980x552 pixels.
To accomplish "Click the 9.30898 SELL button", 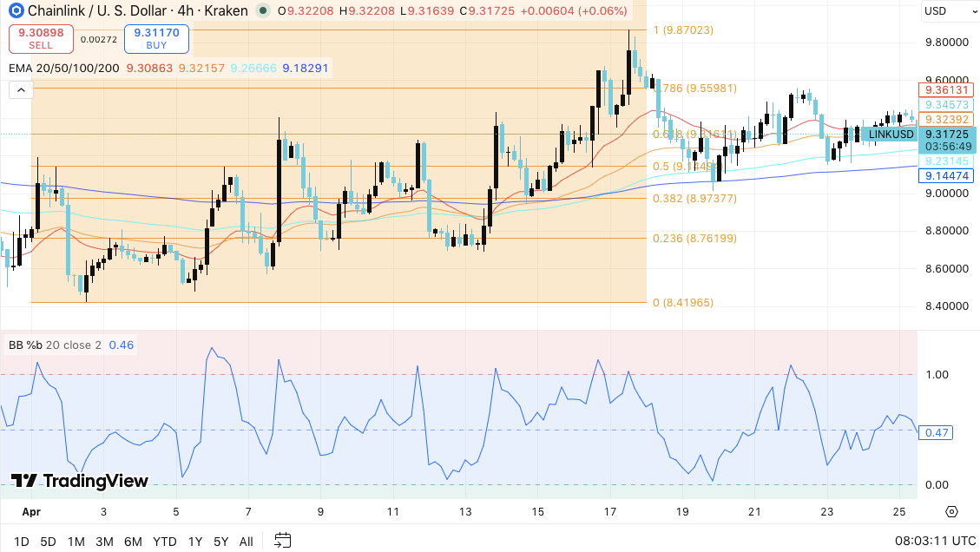I will click(x=41, y=39).
